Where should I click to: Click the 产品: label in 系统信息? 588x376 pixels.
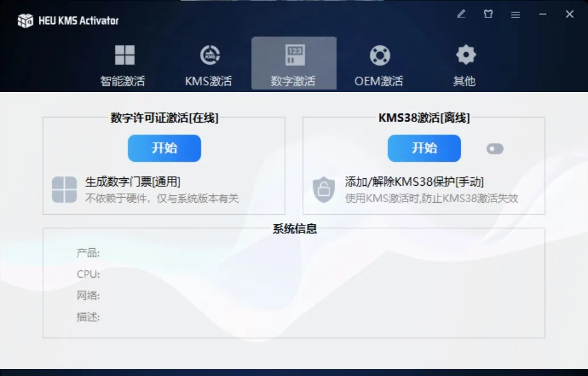[88, 253]
